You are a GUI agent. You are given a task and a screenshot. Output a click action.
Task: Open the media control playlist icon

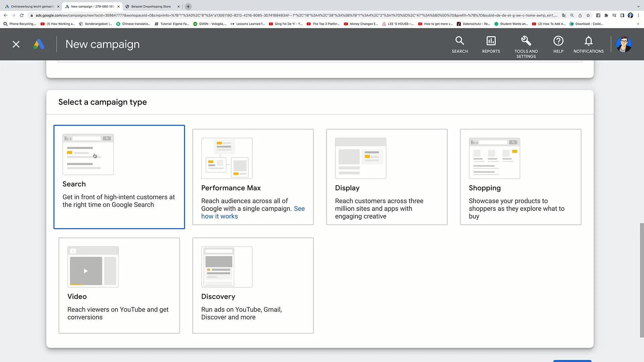pyautogui.click(x=614, y=15)
